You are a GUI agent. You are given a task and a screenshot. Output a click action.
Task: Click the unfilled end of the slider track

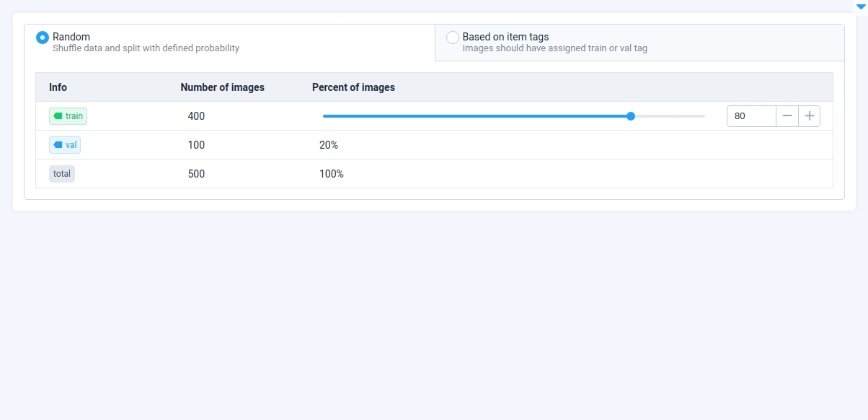(x=670, y=115)
